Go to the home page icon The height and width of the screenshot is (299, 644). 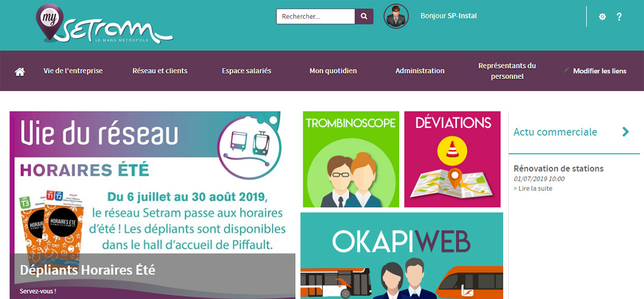[20, 71]
